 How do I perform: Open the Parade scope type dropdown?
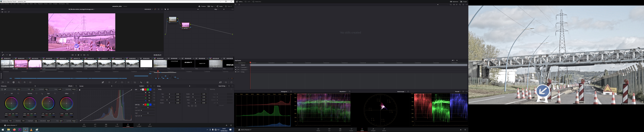tap(458, 92)
